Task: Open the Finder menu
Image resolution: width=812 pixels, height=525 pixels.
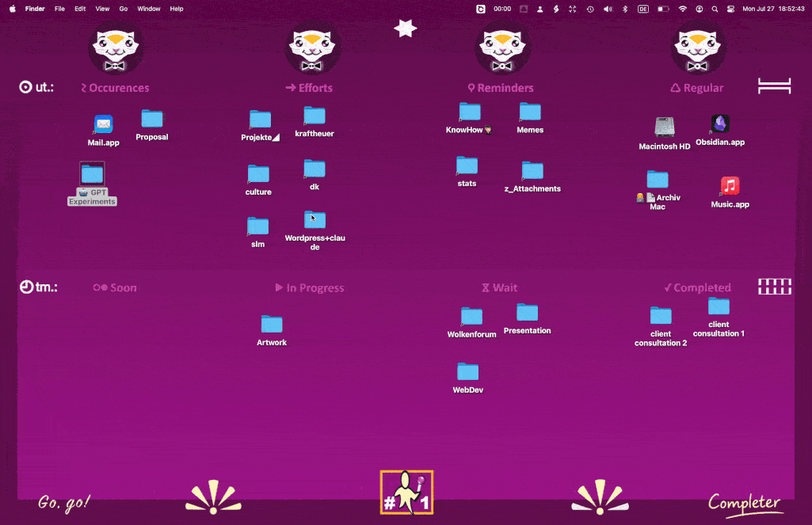Action: coord(35,9)
